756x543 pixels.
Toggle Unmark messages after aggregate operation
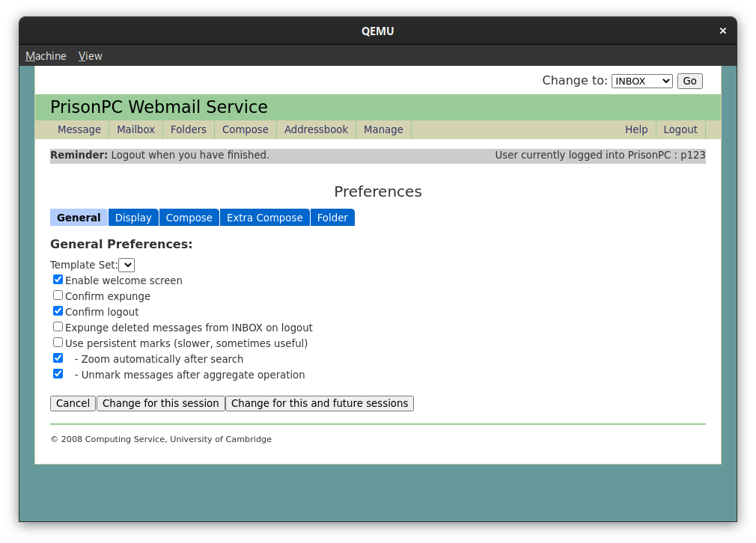pos(58,374)
